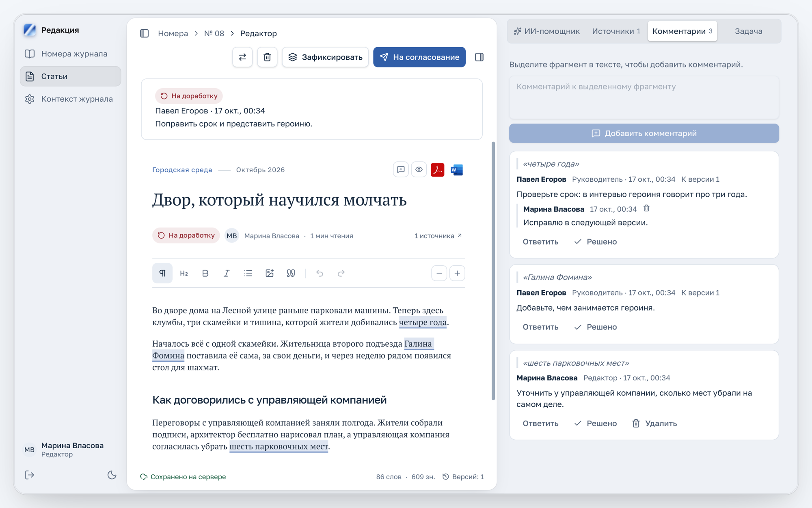Image resolution: width=812 pixels, height=508 pixels.
Task: Switch to Источники tab
Action: click(616, 31)
